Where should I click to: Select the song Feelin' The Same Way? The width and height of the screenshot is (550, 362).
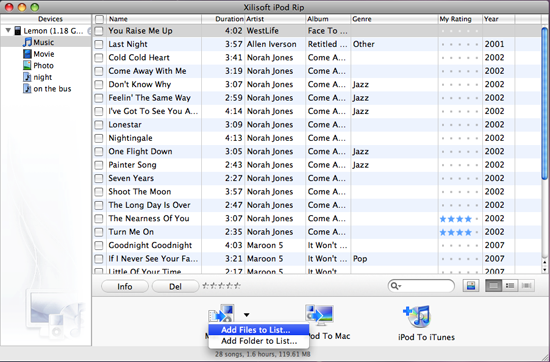click(149, 98)
